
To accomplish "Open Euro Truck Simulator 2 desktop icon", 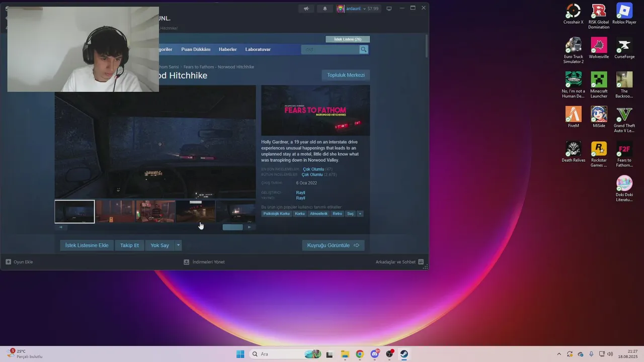I will click(x=573, y=51).
